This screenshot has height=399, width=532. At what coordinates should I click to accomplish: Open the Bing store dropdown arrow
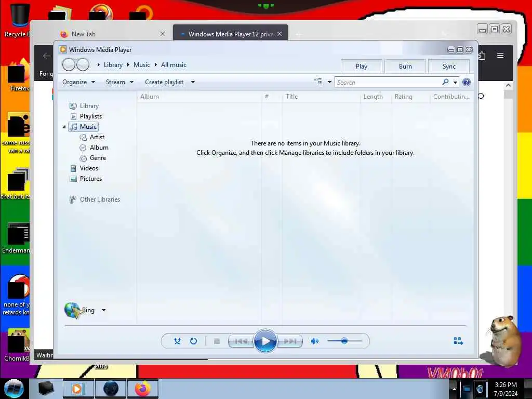click(103, 310)
